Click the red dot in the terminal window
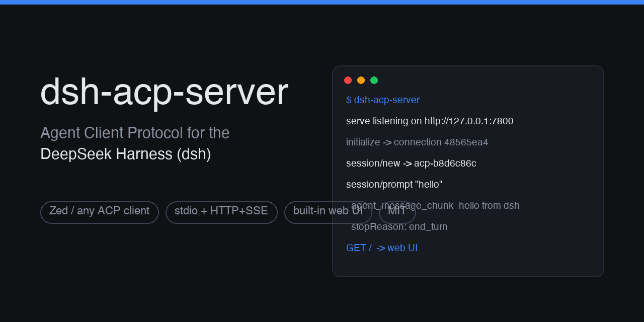This screenshot has width=644, height=322. pos(348,80)
